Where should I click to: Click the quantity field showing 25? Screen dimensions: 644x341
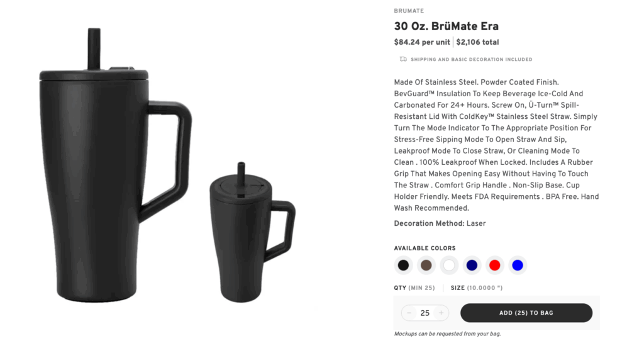[x=425, y=313]
